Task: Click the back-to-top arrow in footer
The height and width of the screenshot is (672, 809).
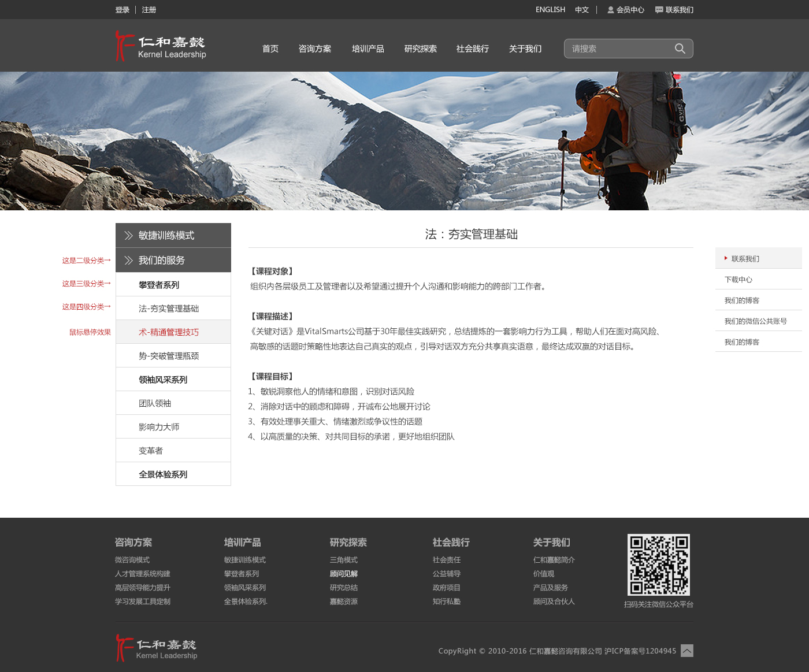Action: (x=686, y=651)
